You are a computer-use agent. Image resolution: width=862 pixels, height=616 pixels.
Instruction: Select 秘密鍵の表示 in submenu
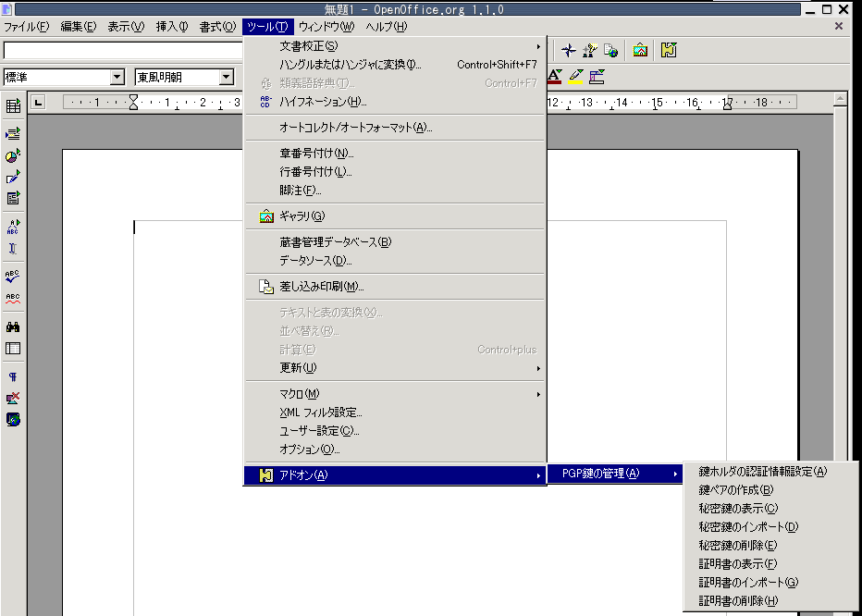pyautogui.click(x=770, y=509)
